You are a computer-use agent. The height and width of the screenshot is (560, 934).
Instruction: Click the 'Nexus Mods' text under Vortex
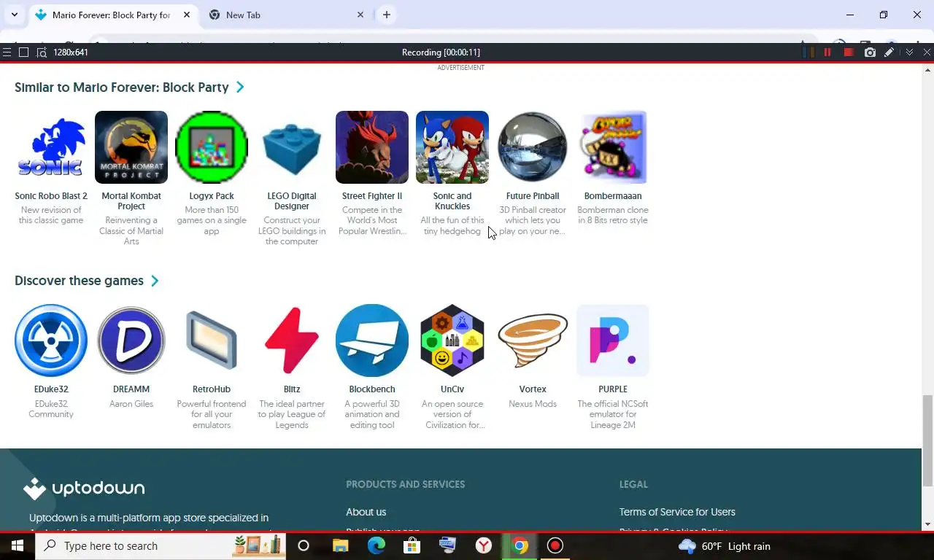(533, 404)
